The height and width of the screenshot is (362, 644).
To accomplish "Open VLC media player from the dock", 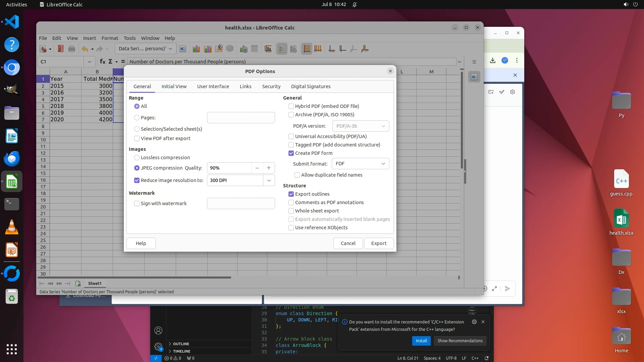I will pos(12,227).
